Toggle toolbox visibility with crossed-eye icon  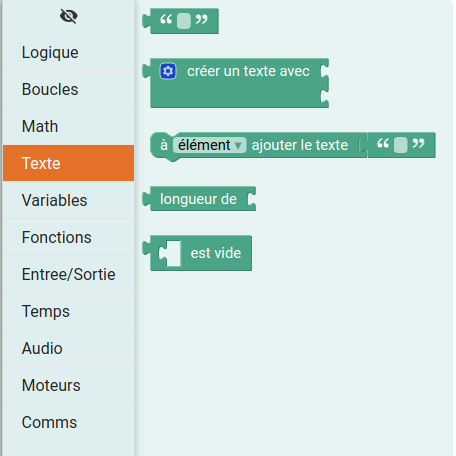click(69, 16)
